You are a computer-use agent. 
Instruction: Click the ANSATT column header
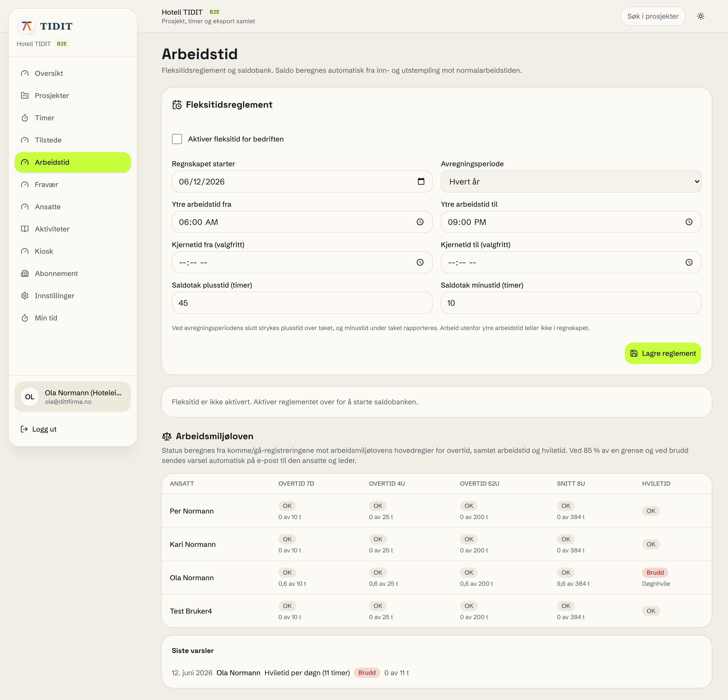182,483
